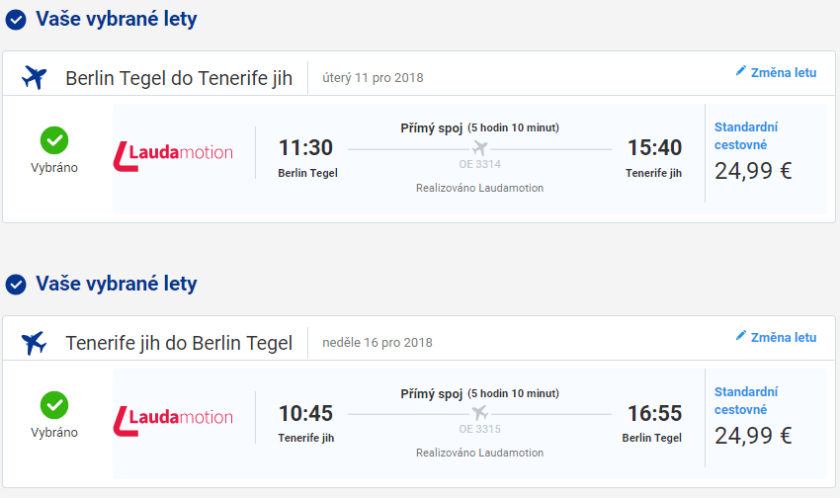Click the airplane icon beside Berlin Tegel do Tenerife jih
840x498 pixels.
(35, 78)
